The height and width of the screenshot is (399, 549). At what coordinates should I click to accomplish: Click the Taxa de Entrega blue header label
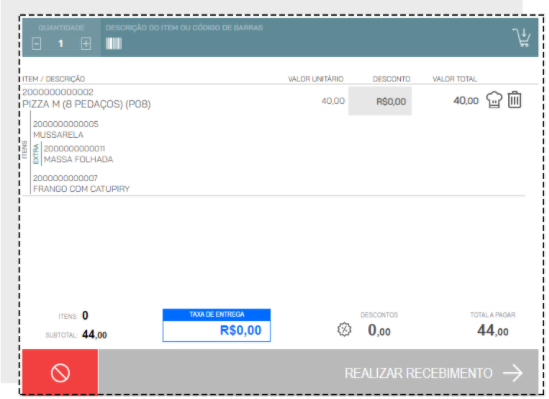[x=217, y=315]
